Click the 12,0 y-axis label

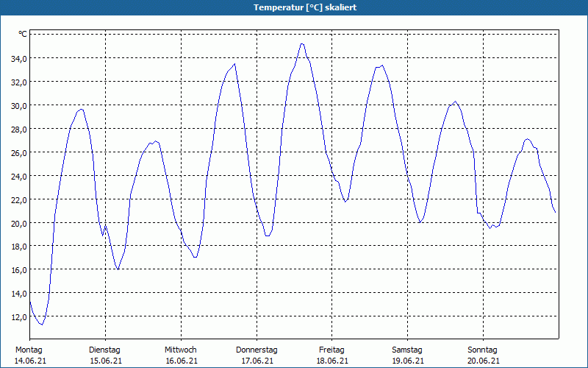[x=18, y=316]
